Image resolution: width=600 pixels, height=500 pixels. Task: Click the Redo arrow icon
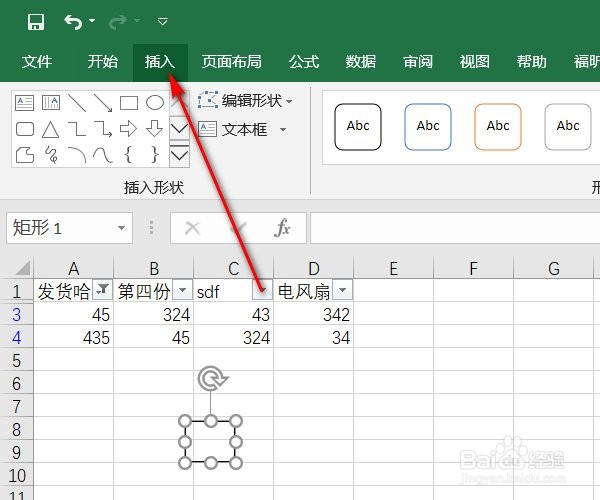coord(117,22)
